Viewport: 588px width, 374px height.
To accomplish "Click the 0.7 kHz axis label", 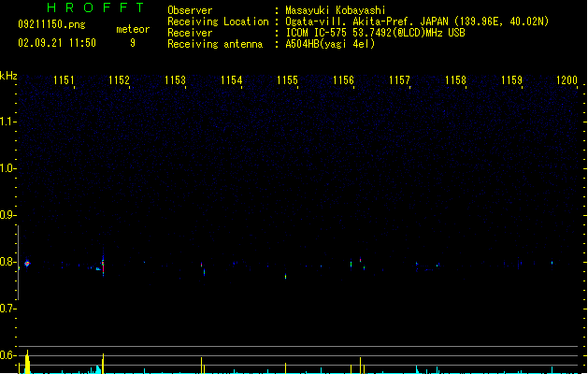I will click(7, 309).
